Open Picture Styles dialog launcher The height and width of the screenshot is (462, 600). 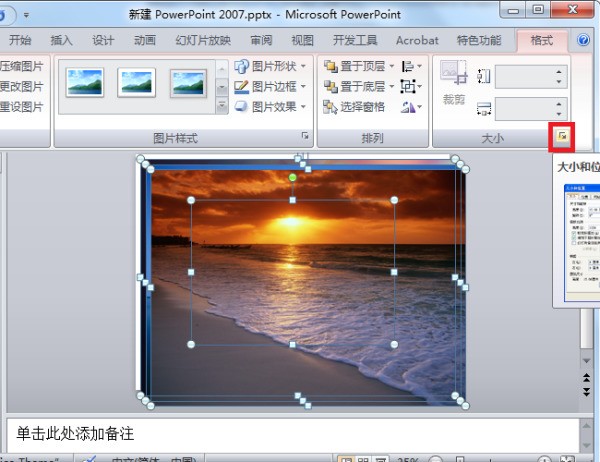[305, 137]
